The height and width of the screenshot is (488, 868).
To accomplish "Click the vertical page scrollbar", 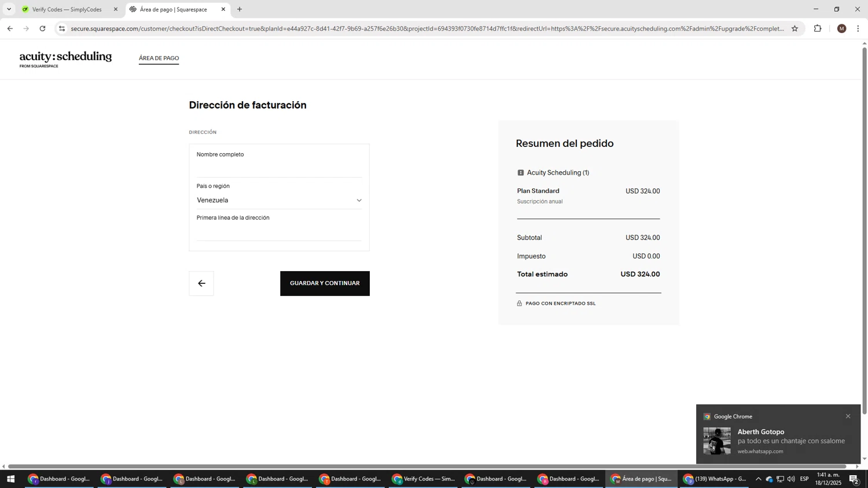I will point(865,231).
